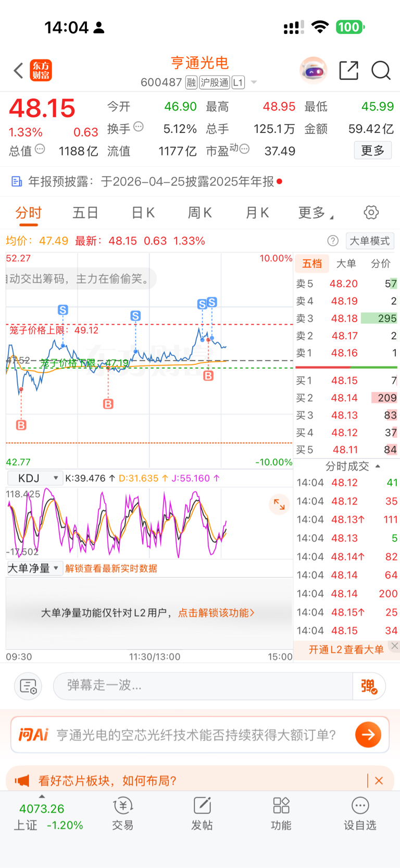Open the annual report document icon
The width and height of the screenshot is (400, 868).
click(17, 181)
